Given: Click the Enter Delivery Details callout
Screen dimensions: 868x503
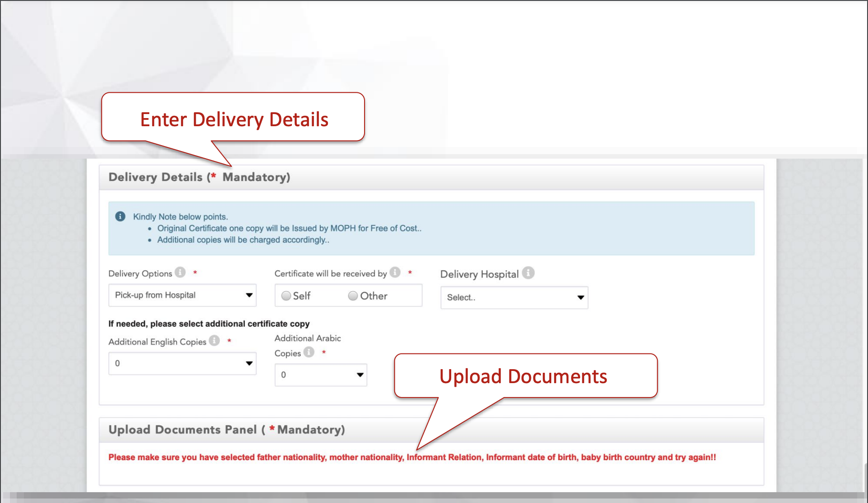Looking at the screenshot, I should pos(234,119).
